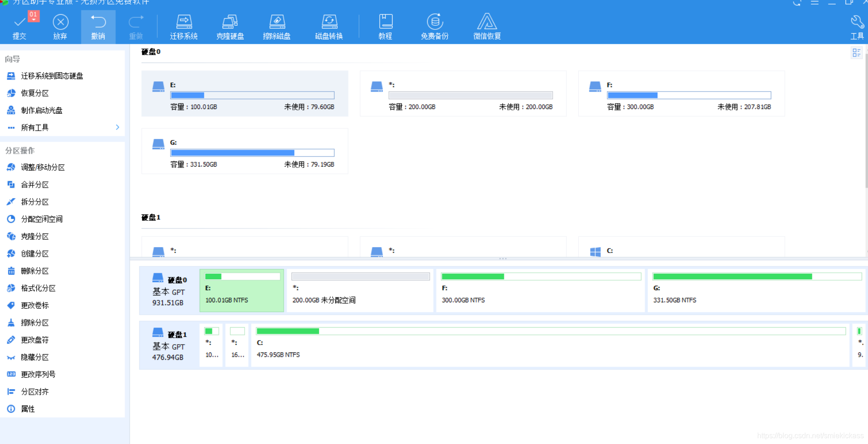Select C: 475.95GB NTFS block in disk map
This screenshot has width=868, height=444.
point(550,345)
